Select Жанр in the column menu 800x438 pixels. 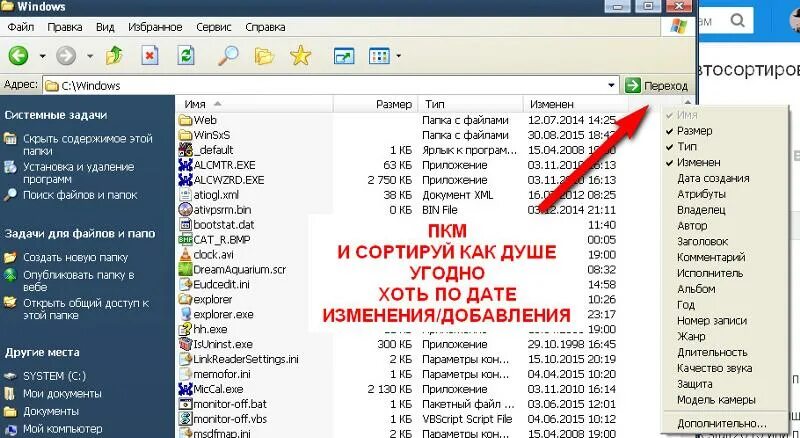point(724,336)
